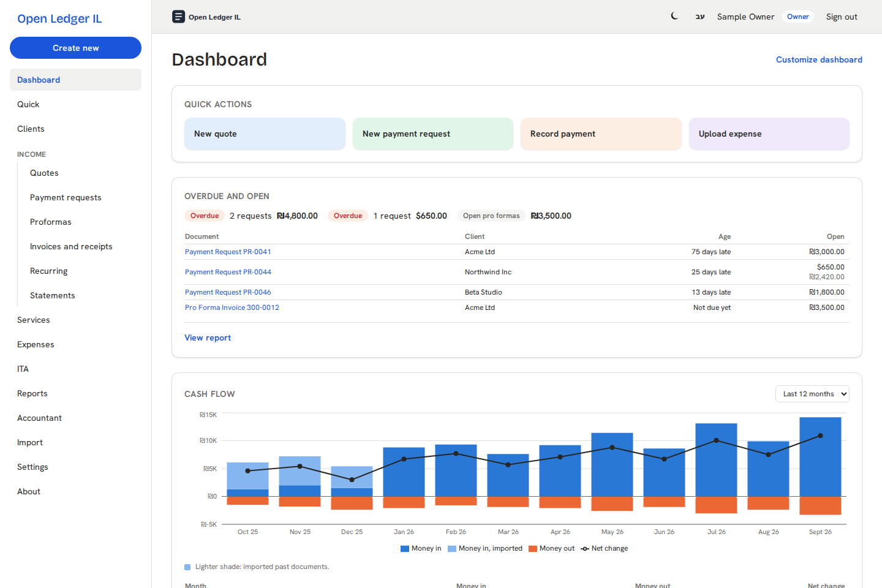Go to Expenses in the sidebar
The height and width of the screenshot is (588, 882).
[x=75, y=344]
